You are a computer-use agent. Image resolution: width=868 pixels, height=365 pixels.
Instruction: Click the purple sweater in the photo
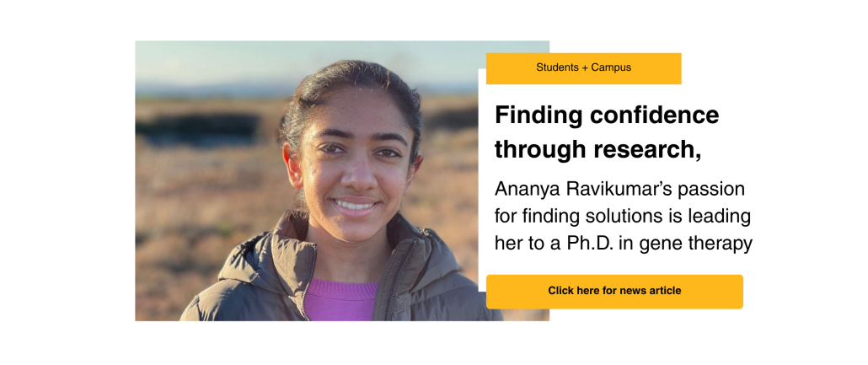click(x=340, y=300)
